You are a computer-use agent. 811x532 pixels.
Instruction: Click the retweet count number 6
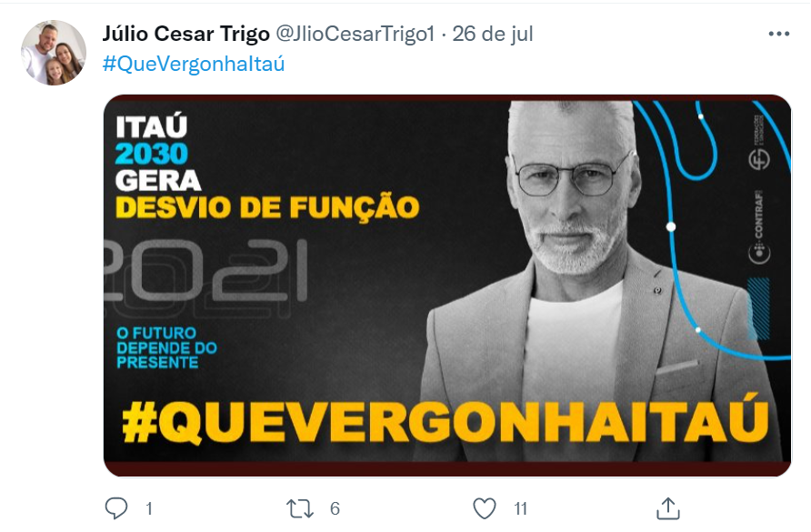click(x=335, y=508)
